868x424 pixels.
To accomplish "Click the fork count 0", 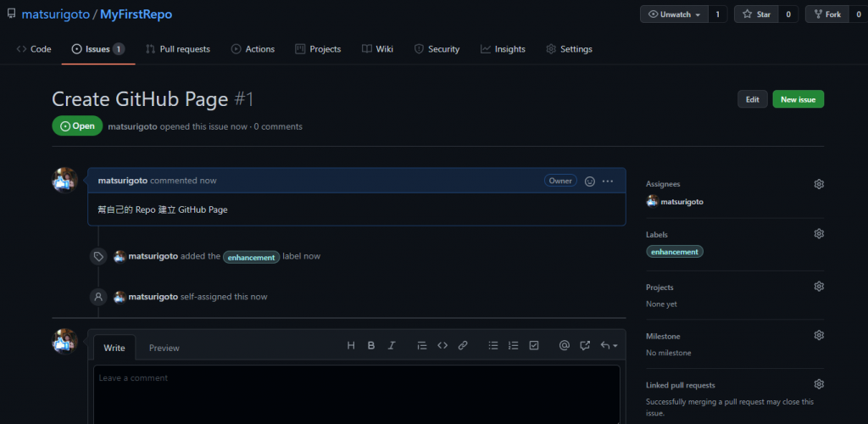I will 858,14.
